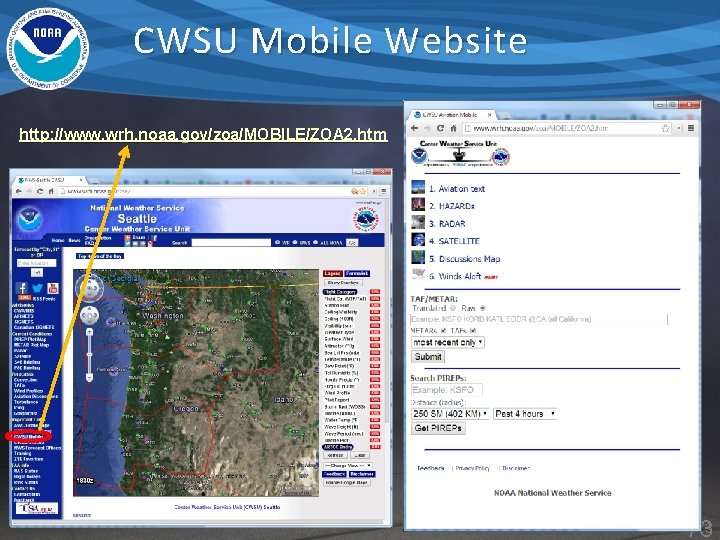The image size is (720, 540).
Task: Go back in the CWSU Aviation Mobile browser
Action: click(x=415, y=129)
